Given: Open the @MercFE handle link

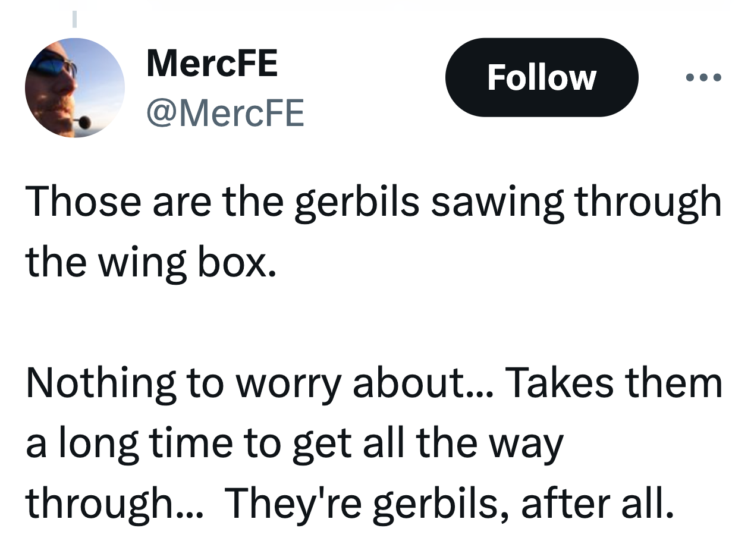Looking at the screenshot, I should 225,112.
